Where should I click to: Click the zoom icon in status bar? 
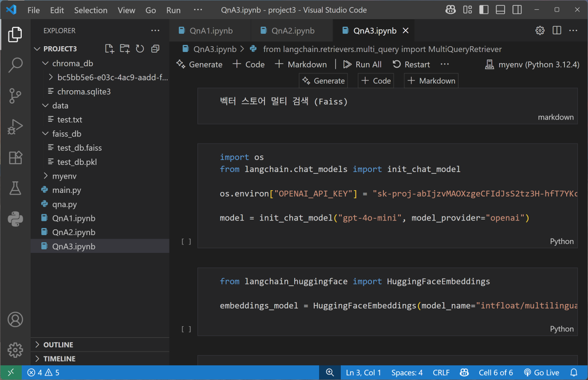330,373
